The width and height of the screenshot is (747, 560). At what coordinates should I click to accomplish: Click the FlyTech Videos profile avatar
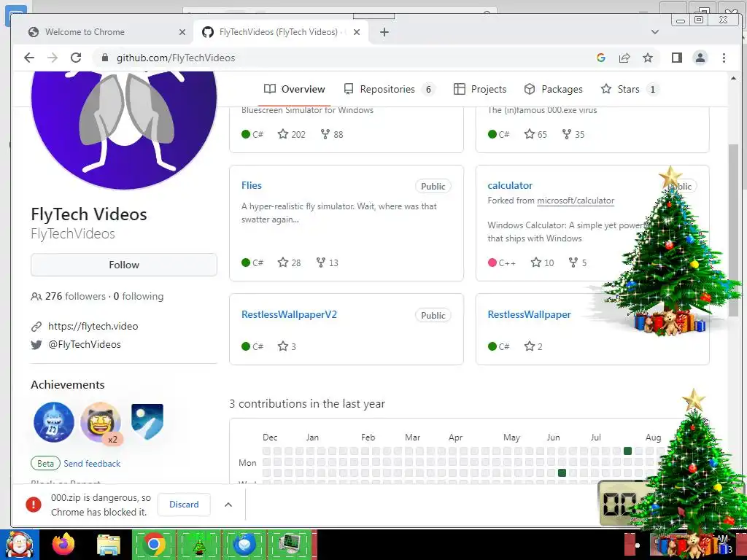[124, 130]
